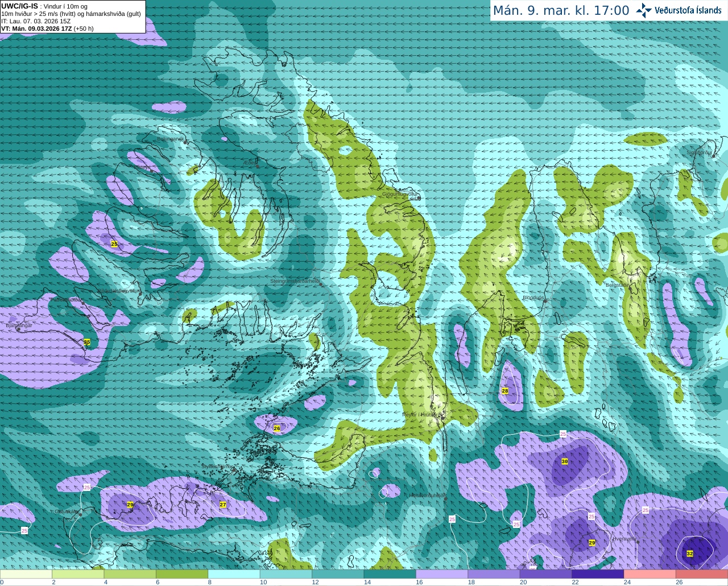728x586 pixels.
Task: Click the yellow gust marker 25 north of Bíldudalsflugvöllur
Action: click(x=114, y=244)
